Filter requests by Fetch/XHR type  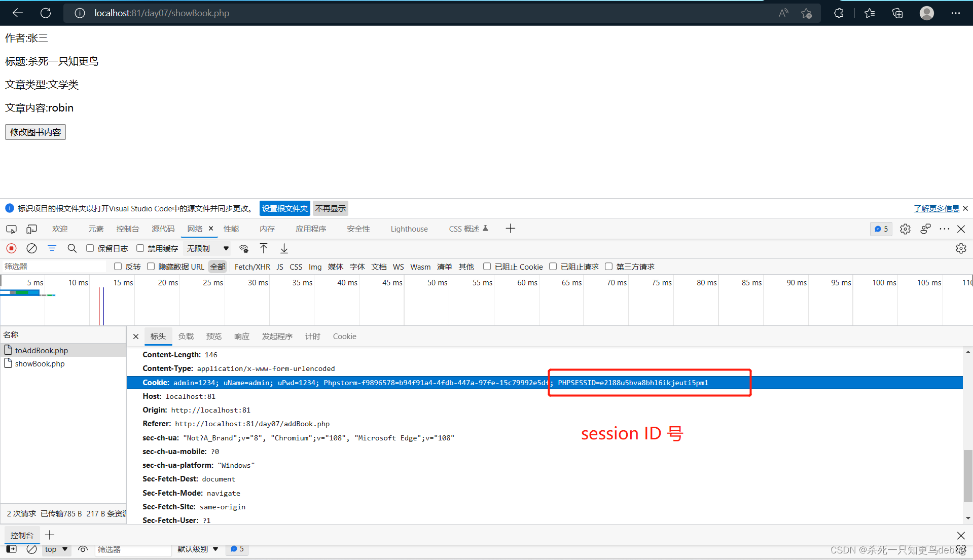click(x=253, y=267)
